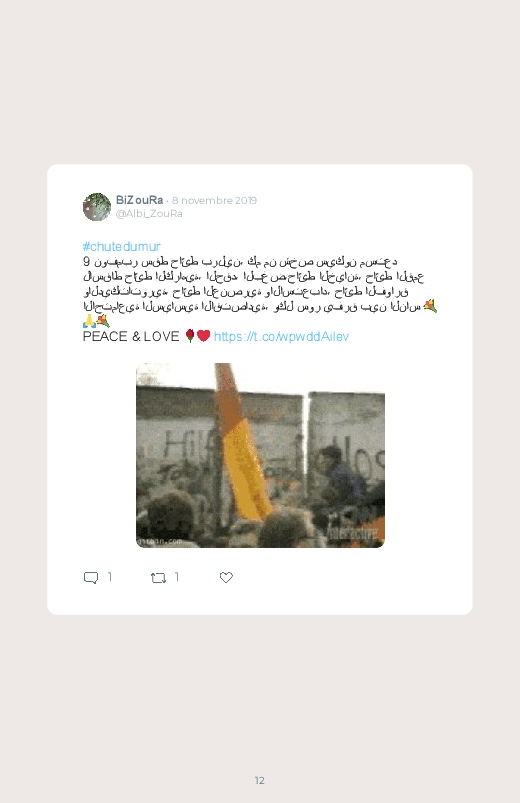Click bouquet emoji ending the Arabic text
The width and height of the screenshot is (520, 803).
pyautogui.click(x=430, y=306)
